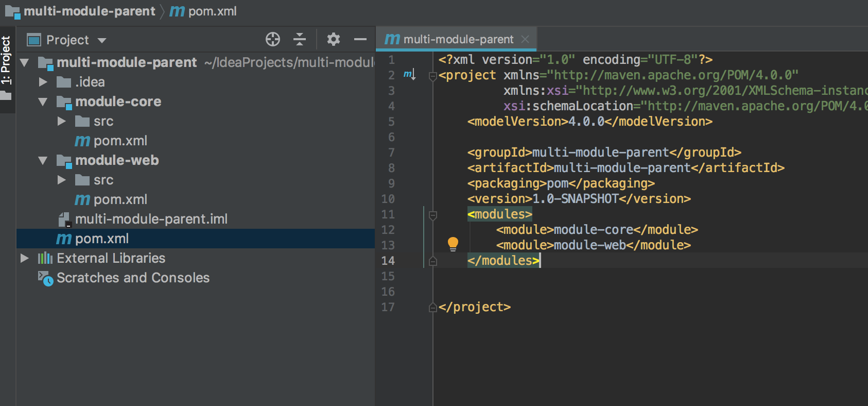Click the Maven icon in the breadcrumb bar

click(177, 11)
